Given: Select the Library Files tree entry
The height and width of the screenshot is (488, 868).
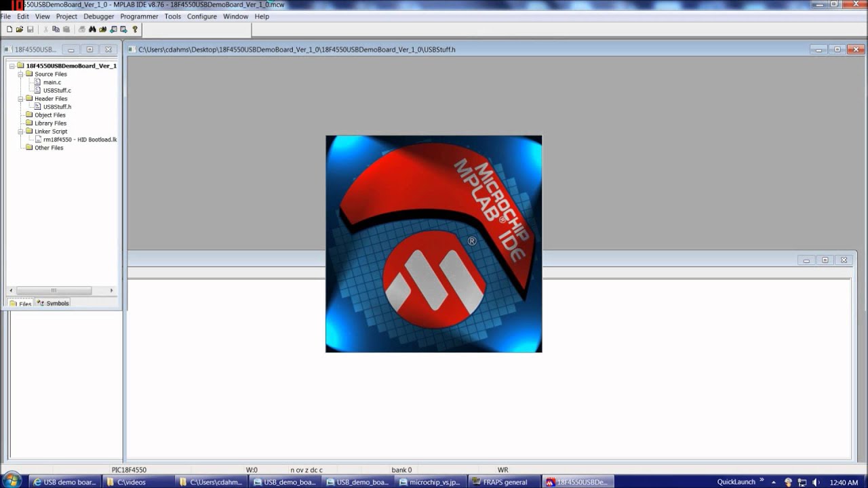Looking at the screenshot, I should pos(51,123).
